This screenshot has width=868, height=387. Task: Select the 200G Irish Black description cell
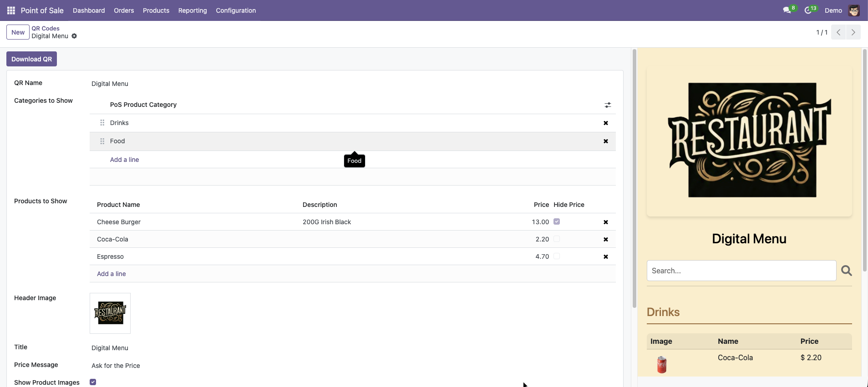[x=327, y=222]
